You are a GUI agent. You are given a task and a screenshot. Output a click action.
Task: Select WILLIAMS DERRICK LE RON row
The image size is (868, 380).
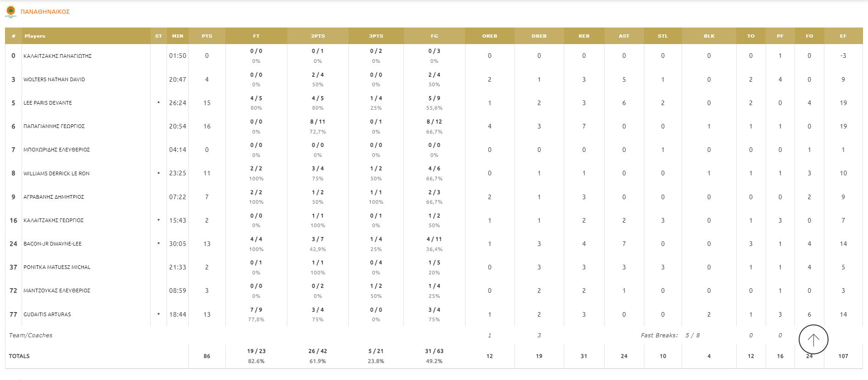pyautogui.click(x=56, y=173)
